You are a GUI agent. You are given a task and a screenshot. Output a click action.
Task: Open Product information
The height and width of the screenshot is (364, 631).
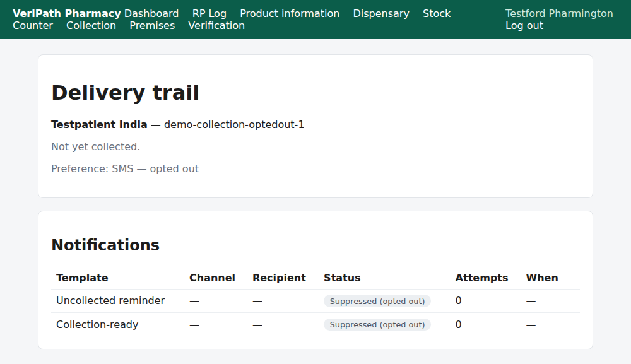(x=290, y=14)
